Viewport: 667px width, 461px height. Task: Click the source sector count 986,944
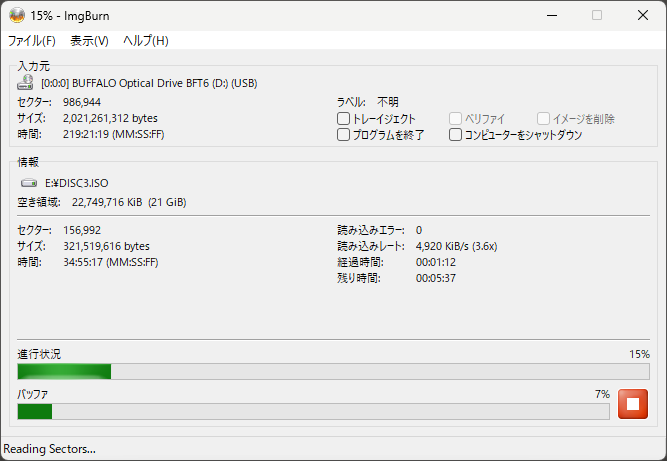click(x=82, y=102)
